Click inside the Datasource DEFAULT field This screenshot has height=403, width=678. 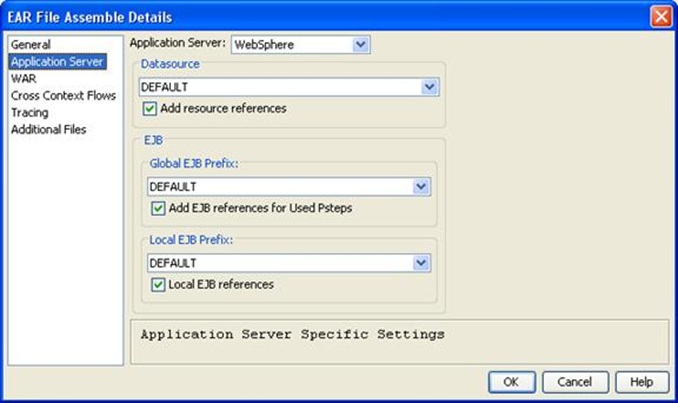tap(278, 88)
